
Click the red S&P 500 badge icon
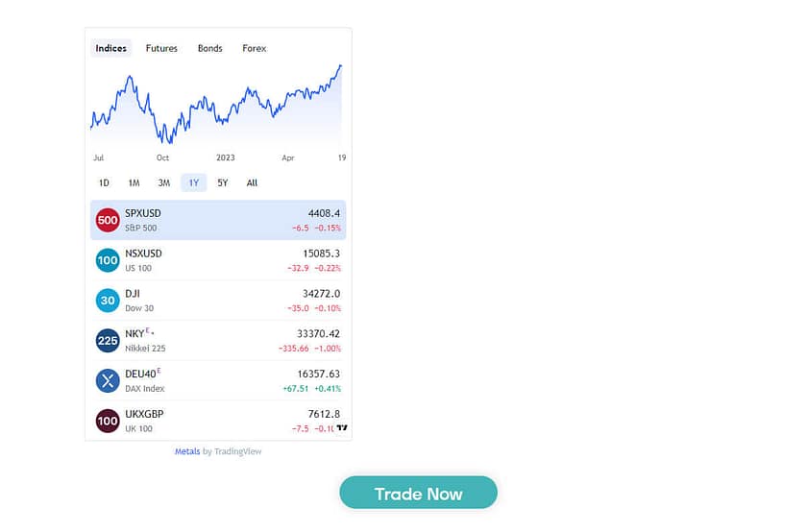click(108, 220)
